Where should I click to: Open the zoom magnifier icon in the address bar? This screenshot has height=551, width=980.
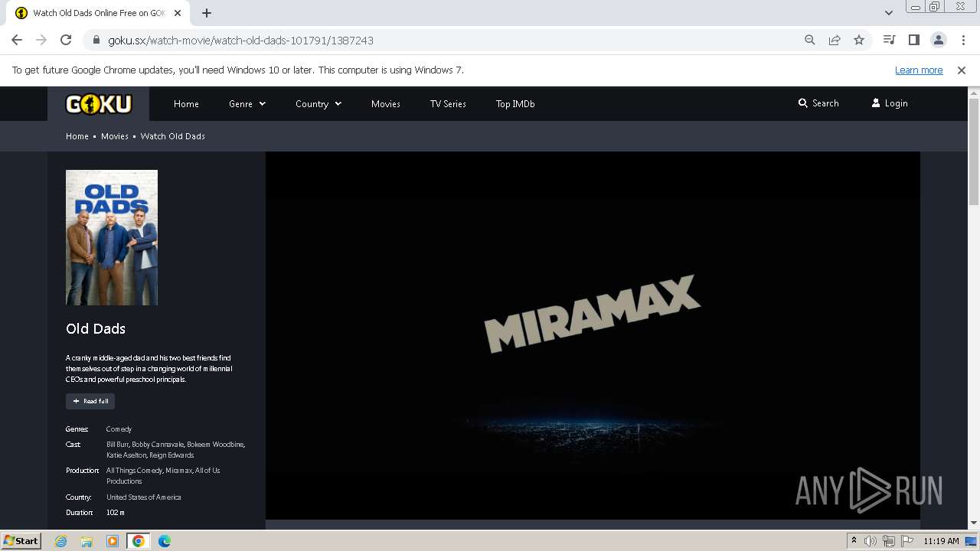tap(810, 40)
